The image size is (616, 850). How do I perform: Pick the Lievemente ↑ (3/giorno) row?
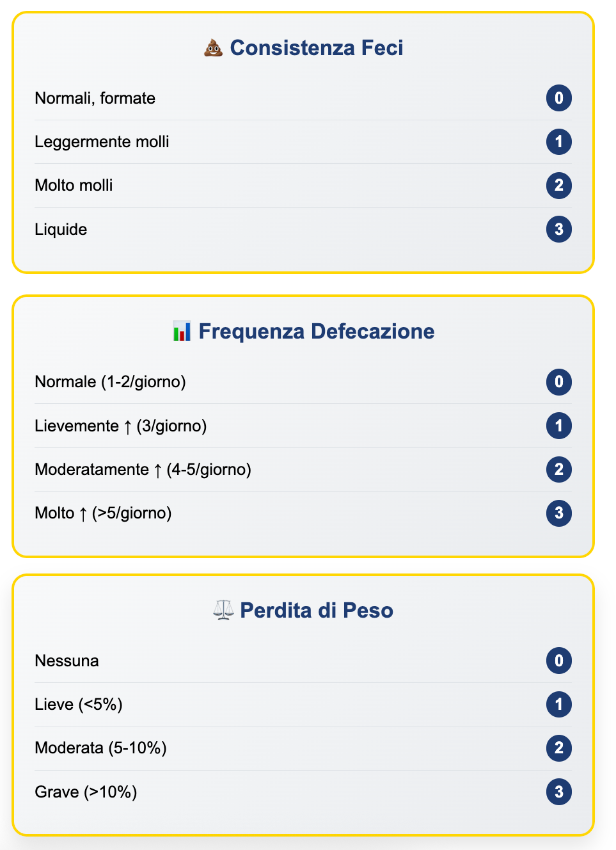(x=120, y=426)
